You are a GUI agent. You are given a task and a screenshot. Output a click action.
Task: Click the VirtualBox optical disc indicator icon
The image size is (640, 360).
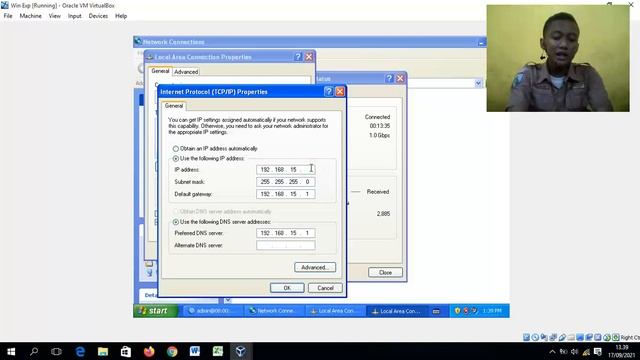(x=535, y=337)
